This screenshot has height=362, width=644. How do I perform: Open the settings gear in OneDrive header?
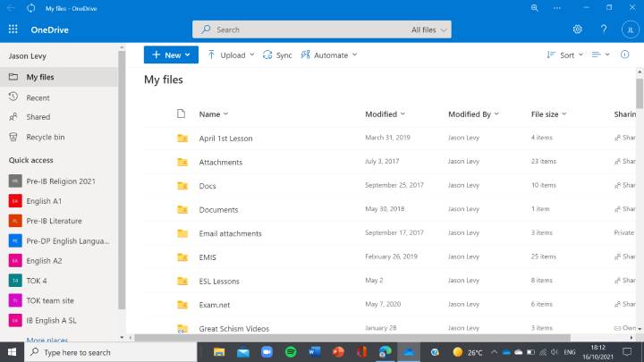(x=578, y=29)
